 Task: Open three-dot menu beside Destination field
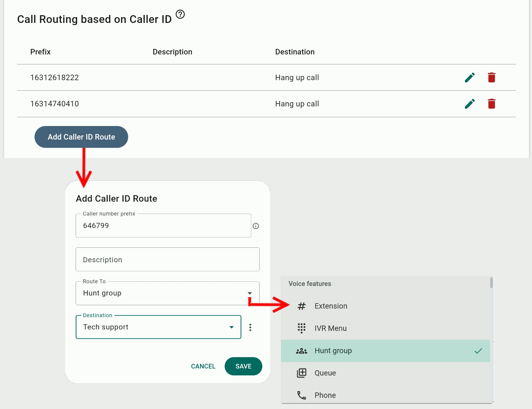point(250,327)
